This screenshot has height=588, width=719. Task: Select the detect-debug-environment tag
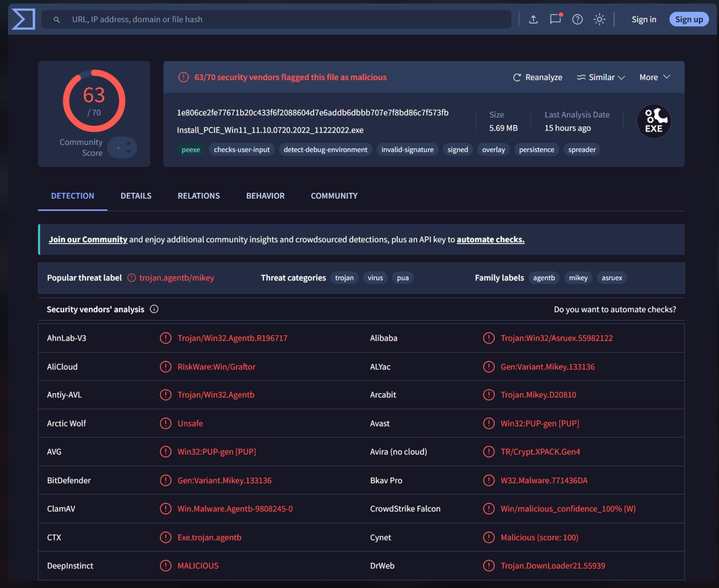tap(326, 150)
